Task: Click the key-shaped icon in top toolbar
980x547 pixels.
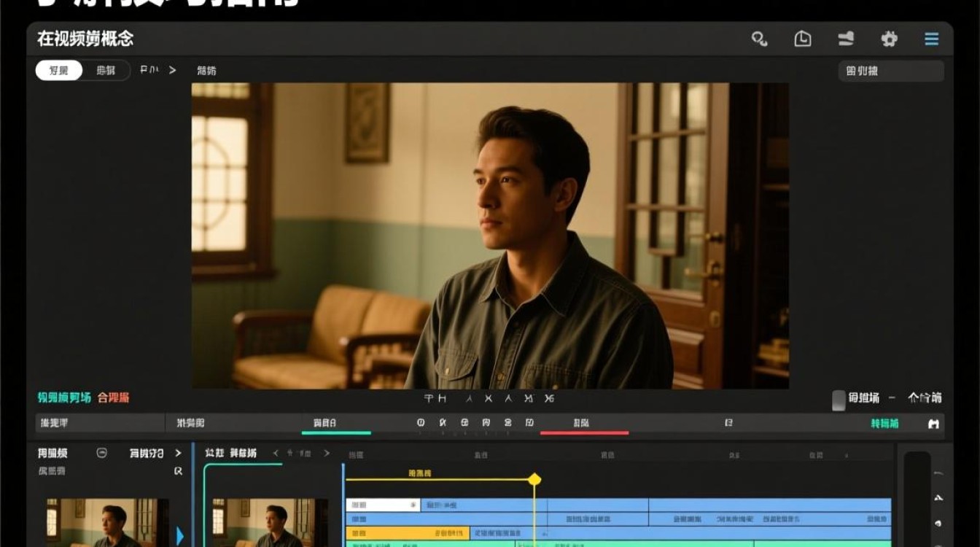Action: pyautogui.click(x=759, y=39)
